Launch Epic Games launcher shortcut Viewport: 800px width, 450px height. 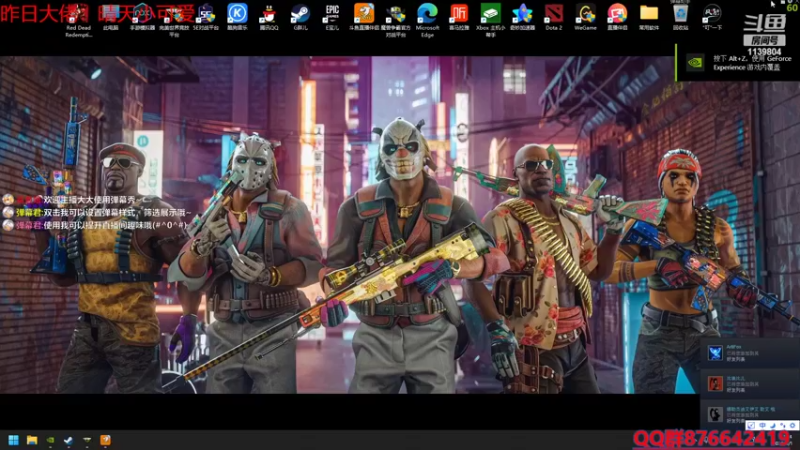coord(332,17)
